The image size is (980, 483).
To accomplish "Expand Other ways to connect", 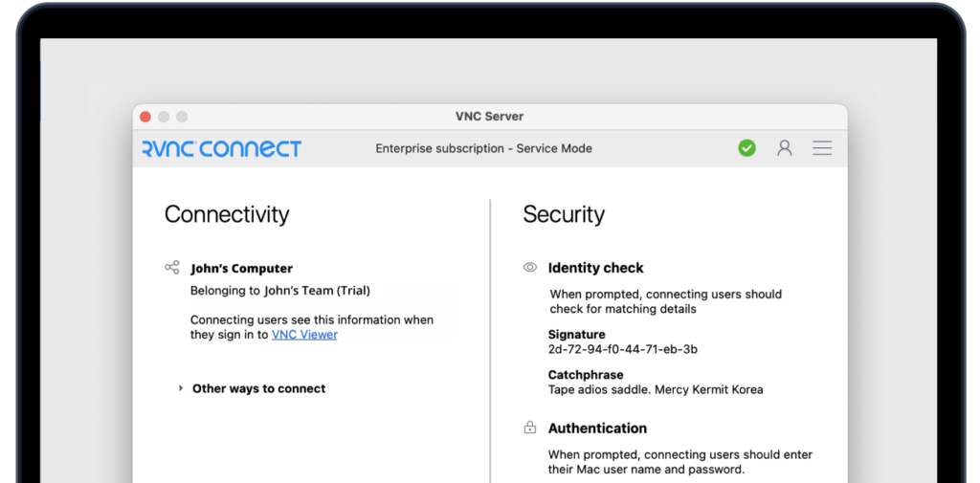I will tap(253, 388).
